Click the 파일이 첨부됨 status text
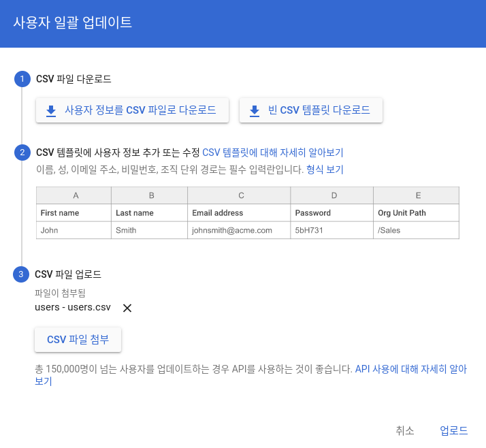Screen dimensions: 486x448 coord(60,293)
